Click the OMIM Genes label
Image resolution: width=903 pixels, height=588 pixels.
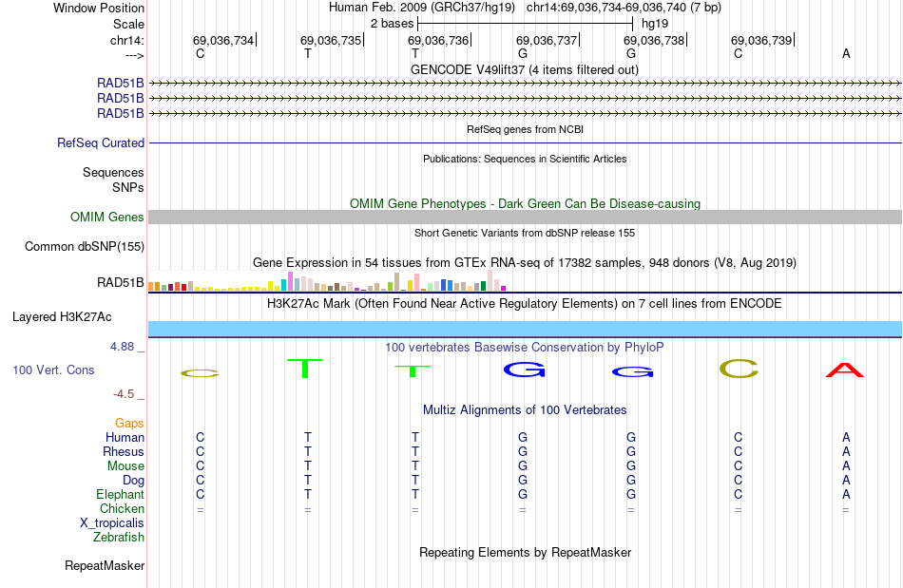click(107, 217)
